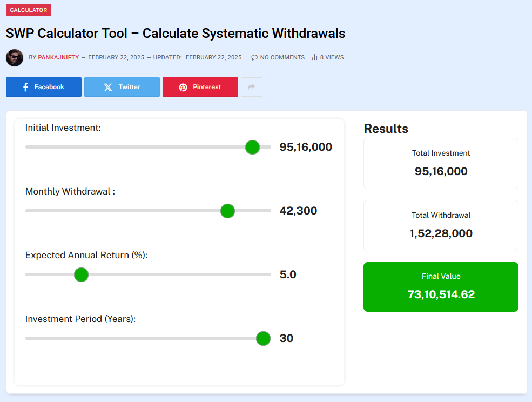Share the article on Twitter
This screenshot has width=532, height=402.
point(122,87)
